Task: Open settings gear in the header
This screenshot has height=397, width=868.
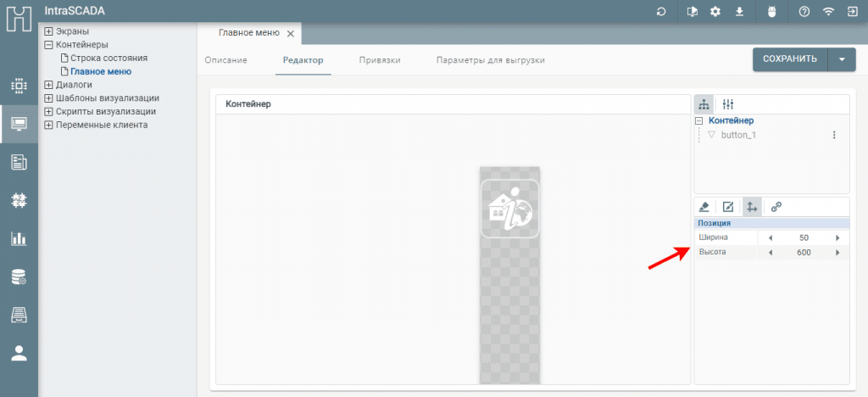Action: point(715,12)
